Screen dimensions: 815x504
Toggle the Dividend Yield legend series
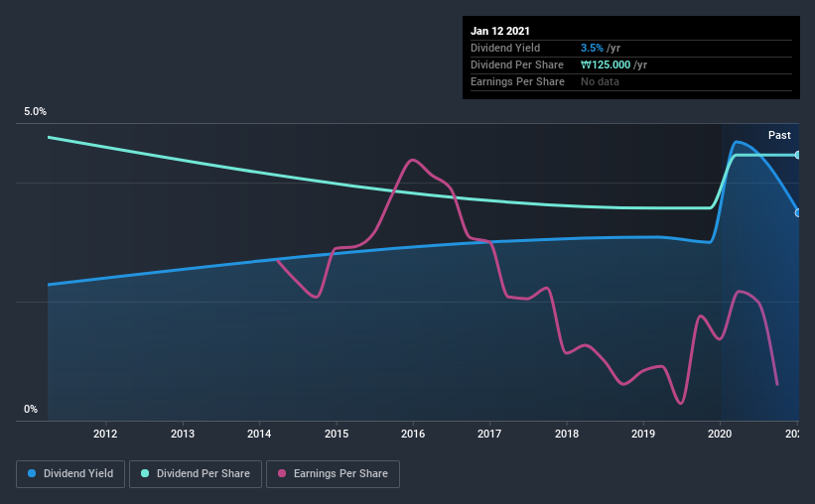click(x=70, y=474)
